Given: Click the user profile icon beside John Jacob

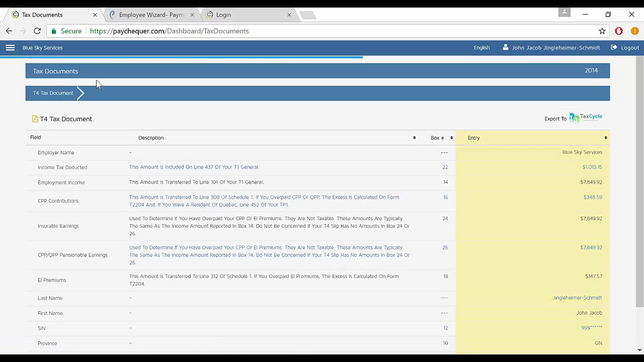Looking at the screenshot, I should click(506, 47).
